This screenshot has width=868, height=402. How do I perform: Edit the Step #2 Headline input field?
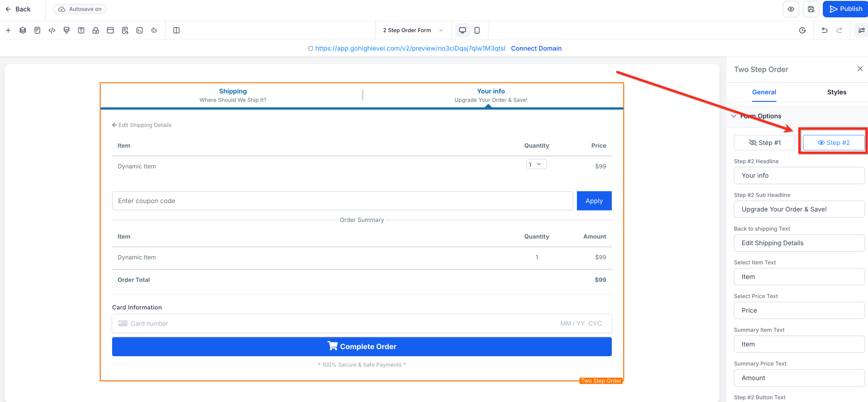pos(799,175)
